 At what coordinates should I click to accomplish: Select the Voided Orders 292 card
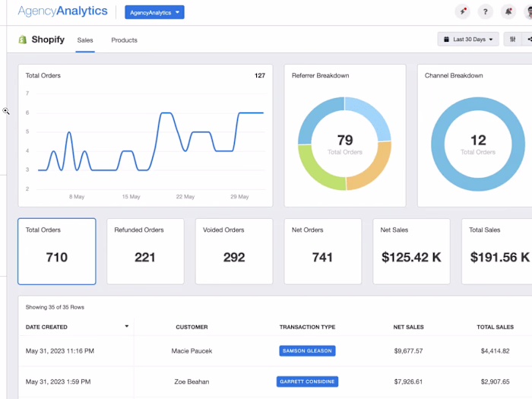pyautogui.click(x=234, y=252)
